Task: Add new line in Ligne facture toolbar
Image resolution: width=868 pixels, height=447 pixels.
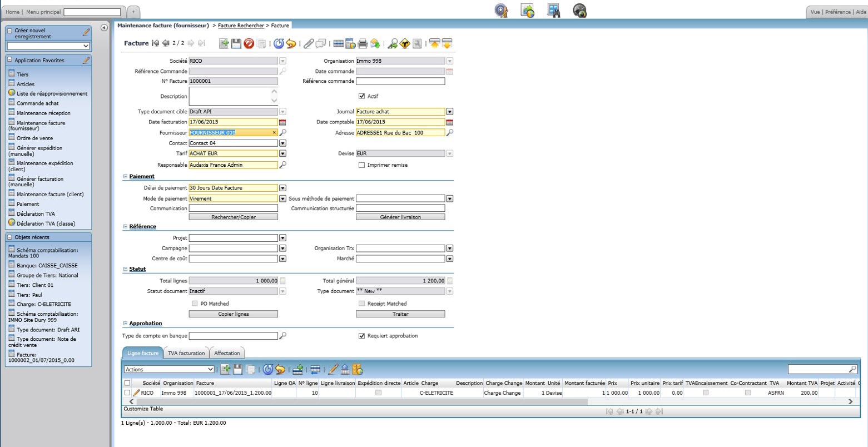Action: [225, 369]
